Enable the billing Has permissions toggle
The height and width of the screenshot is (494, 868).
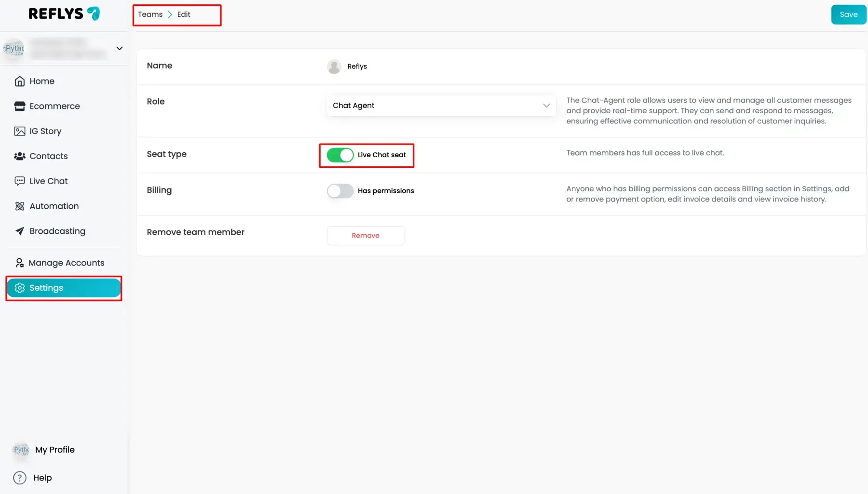pos(340,191)
